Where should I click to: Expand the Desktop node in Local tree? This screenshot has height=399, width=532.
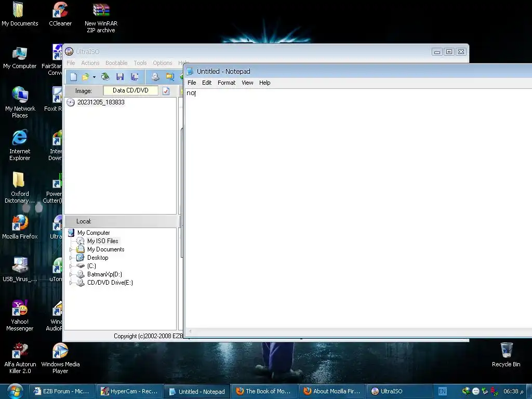(x=71, y=258)
